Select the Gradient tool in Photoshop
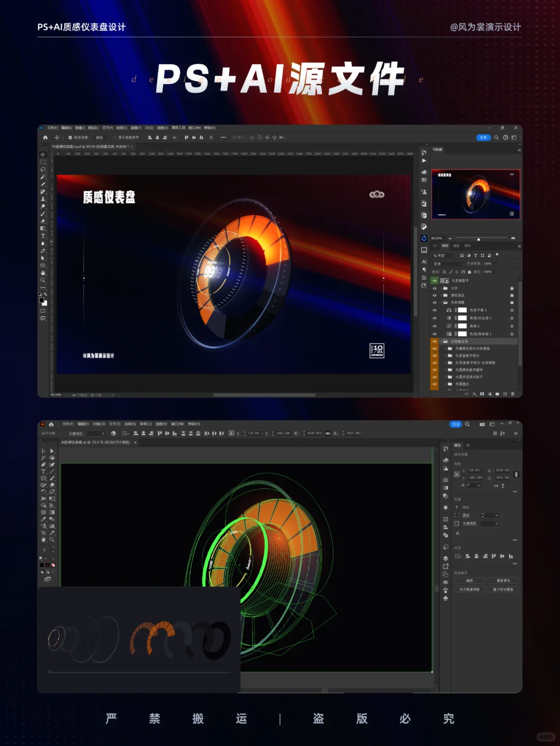The image size is (560, 746). [43, 228]
